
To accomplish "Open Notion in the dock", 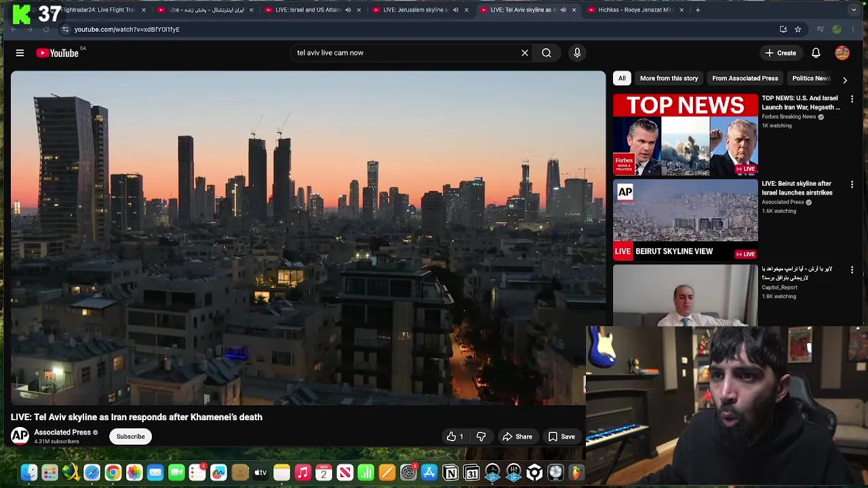I will point(450,472).
